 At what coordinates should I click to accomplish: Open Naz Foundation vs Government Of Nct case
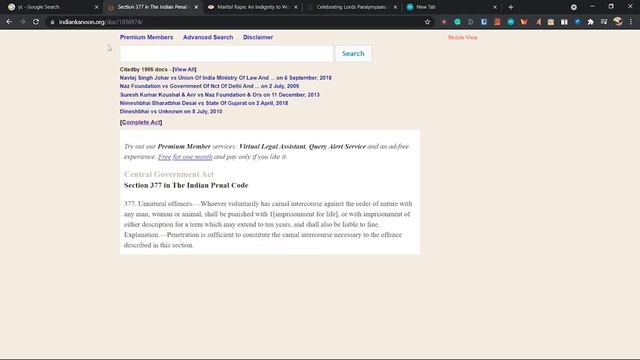coord(209,86)
